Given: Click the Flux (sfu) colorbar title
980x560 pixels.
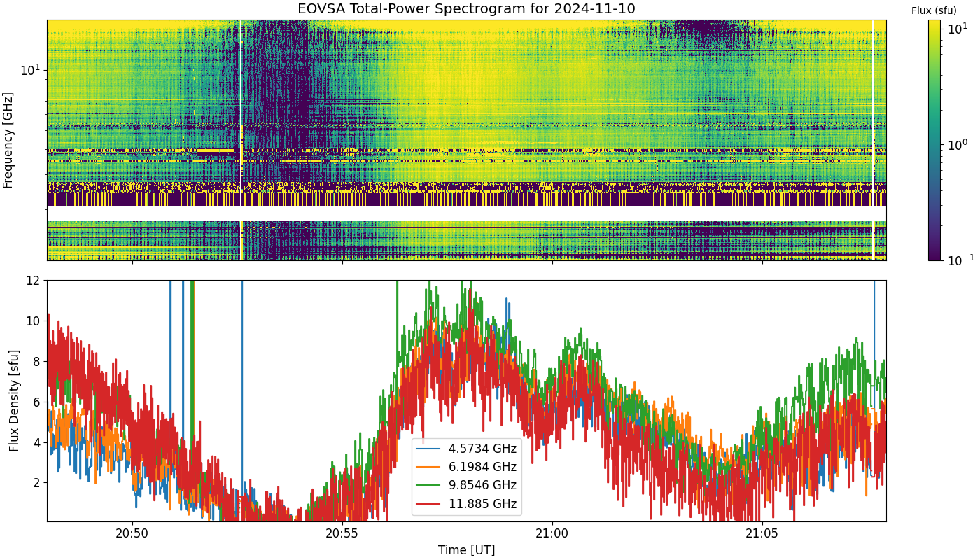Looking at the screenshot, I should 934,10.
